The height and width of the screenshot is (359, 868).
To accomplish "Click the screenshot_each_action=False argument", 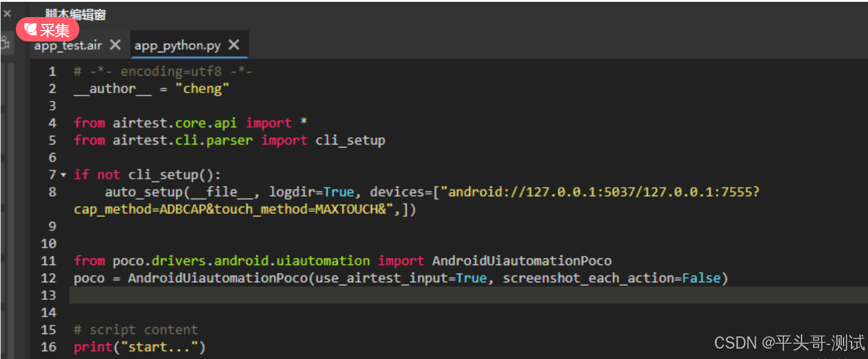I will click(612, 278).
